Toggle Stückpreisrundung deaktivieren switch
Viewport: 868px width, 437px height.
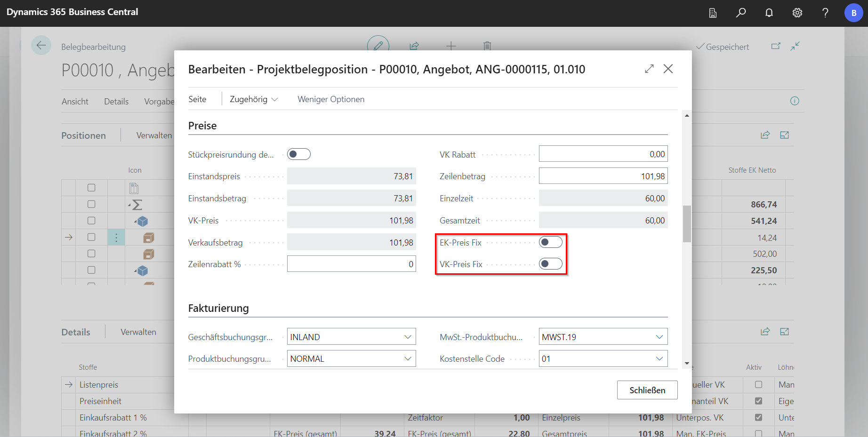(x=299, y=154)
